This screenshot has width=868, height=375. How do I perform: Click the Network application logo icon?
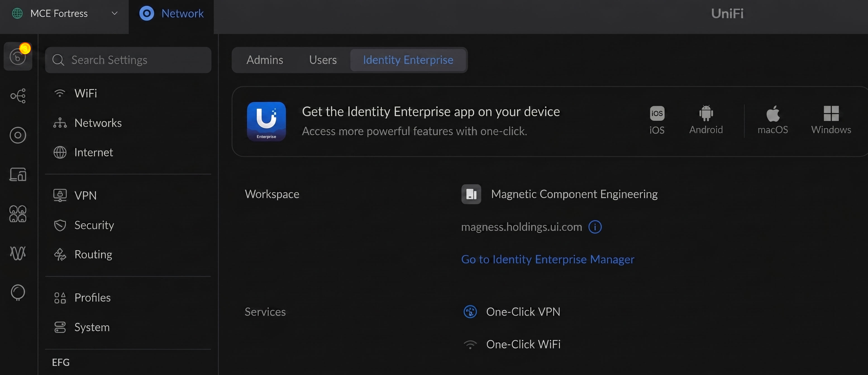(x=147, y=13)
